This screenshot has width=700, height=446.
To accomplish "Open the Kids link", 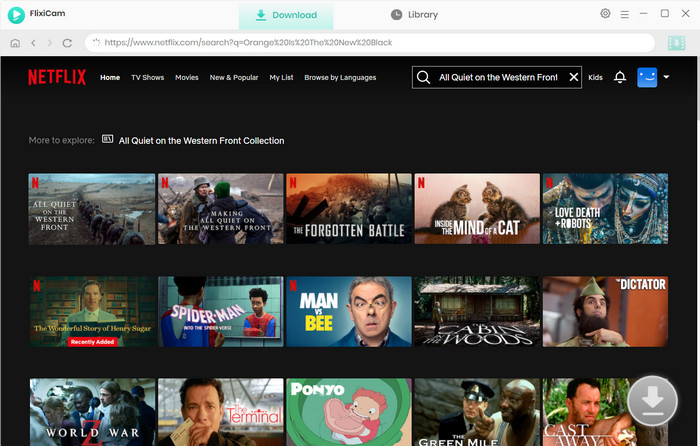I will click(595, 77).
